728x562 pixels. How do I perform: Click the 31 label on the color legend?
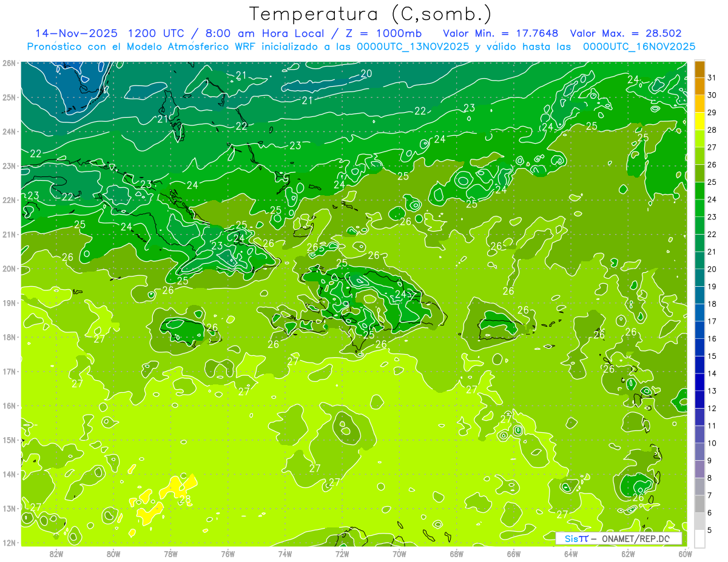point(712,77)
